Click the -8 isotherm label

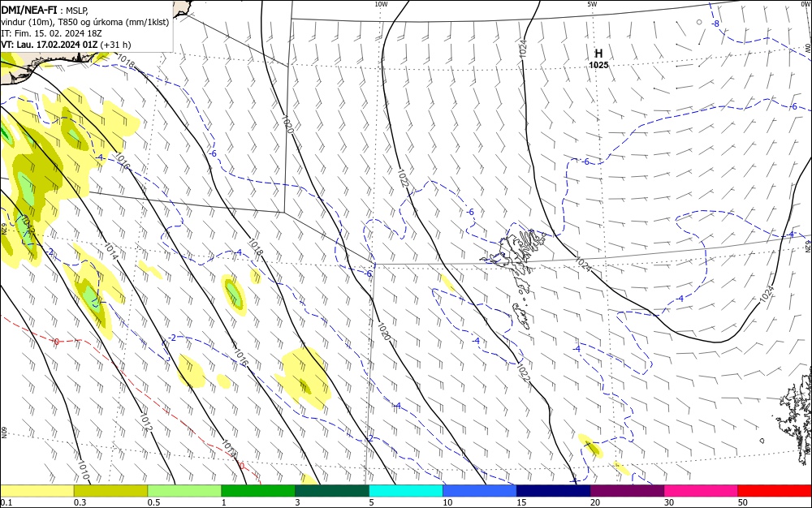[715, 24]
